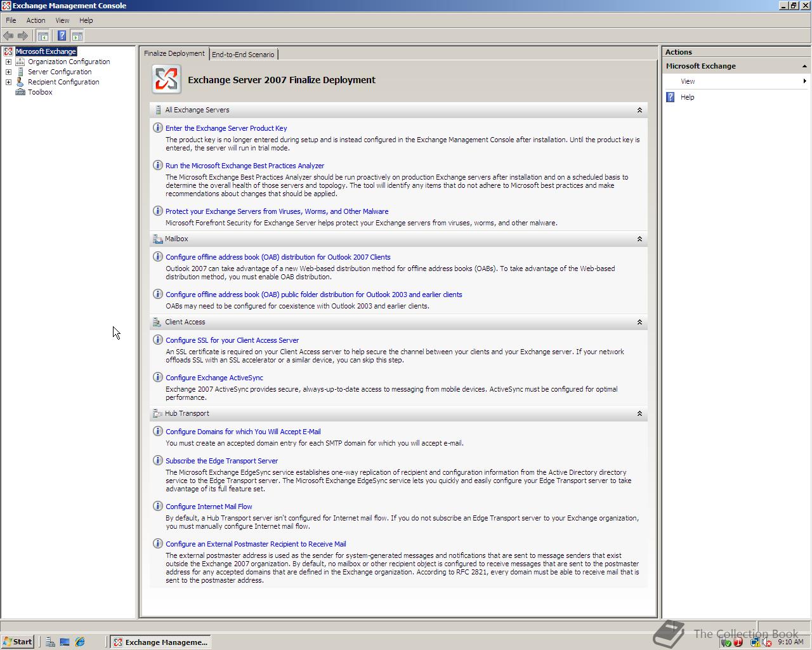Screen dimensions: 812x650
Task: Click the Start button
Action: tap(18, 642)
